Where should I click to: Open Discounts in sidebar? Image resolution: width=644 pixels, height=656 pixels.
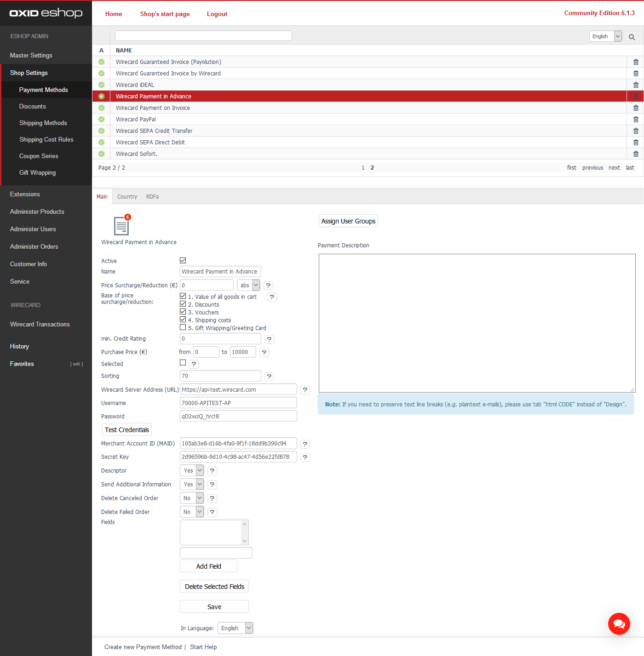(33, 106)
